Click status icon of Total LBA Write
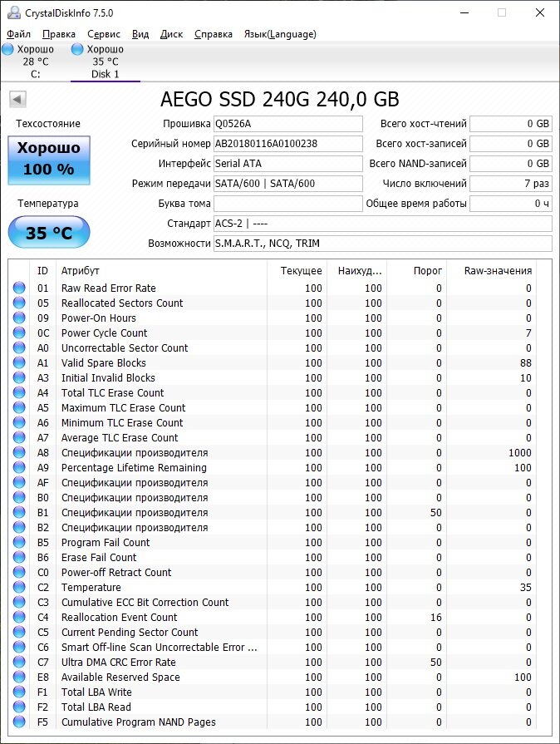The image size is (560, 744). tap(19, 692)
